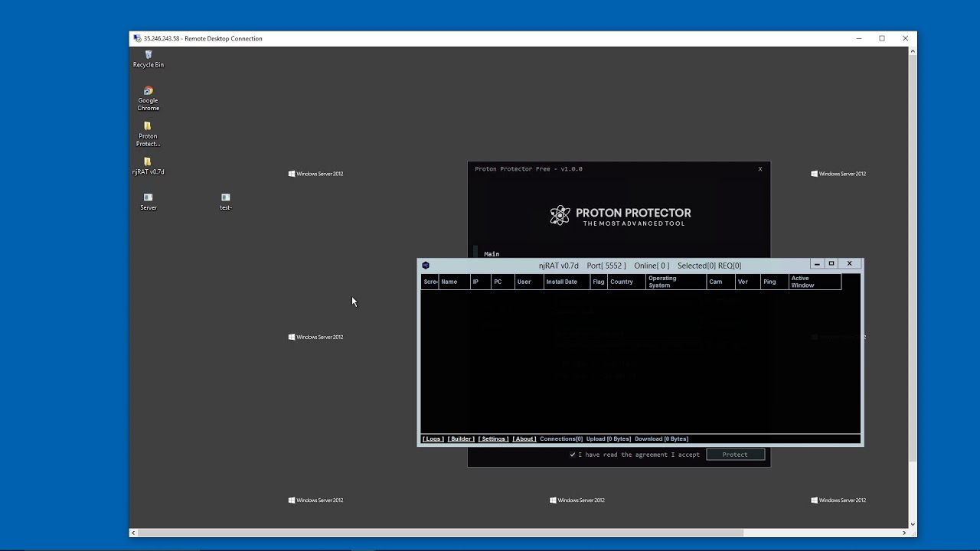Select the Server file icon on desktop
Screen dimensions: 980x551
point(149,201)
